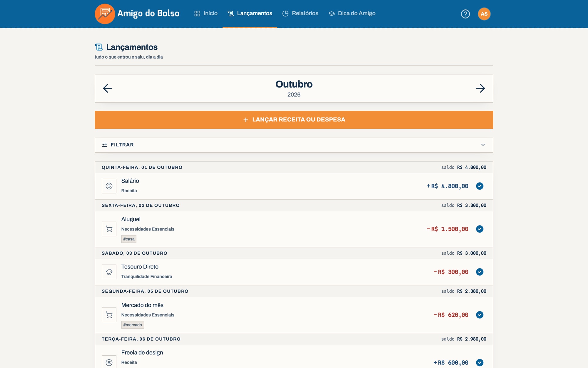This screenshot has width=588, height=368.
Task: Click the −R$ 620,00 amount
Action: click(451, 315)
